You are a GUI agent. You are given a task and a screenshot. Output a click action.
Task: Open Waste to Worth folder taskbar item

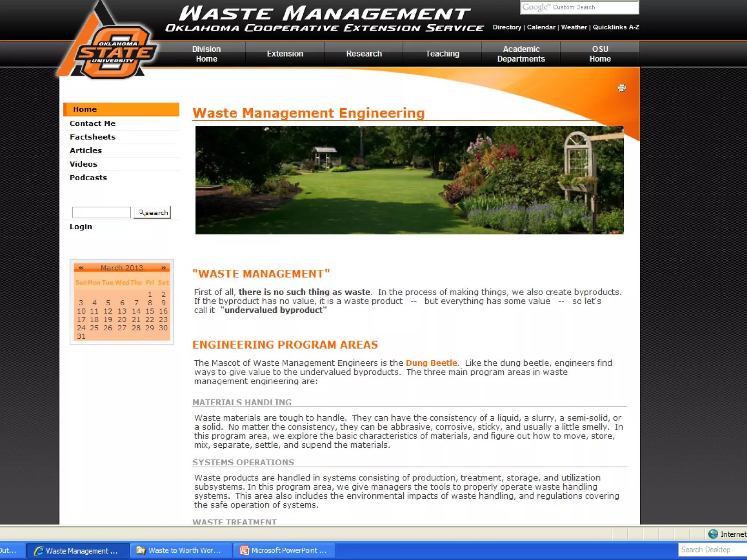coord(180,550)
